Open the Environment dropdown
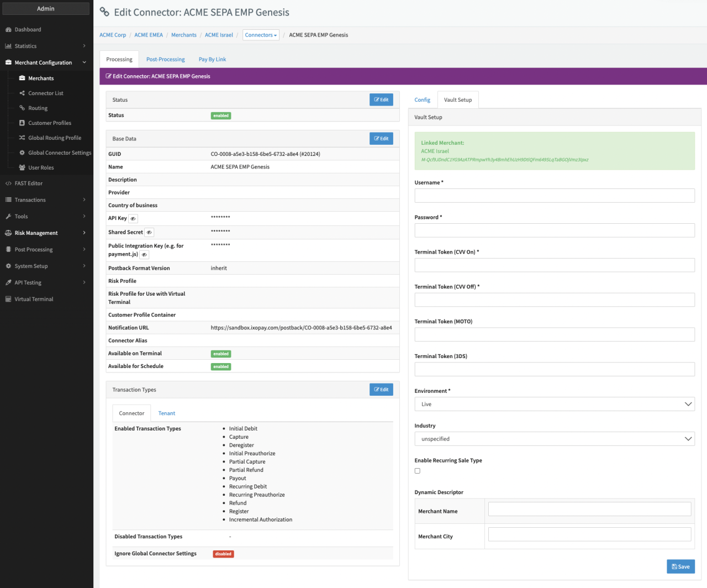The height and width of the screenshot is (588, 707). point(554,404)
